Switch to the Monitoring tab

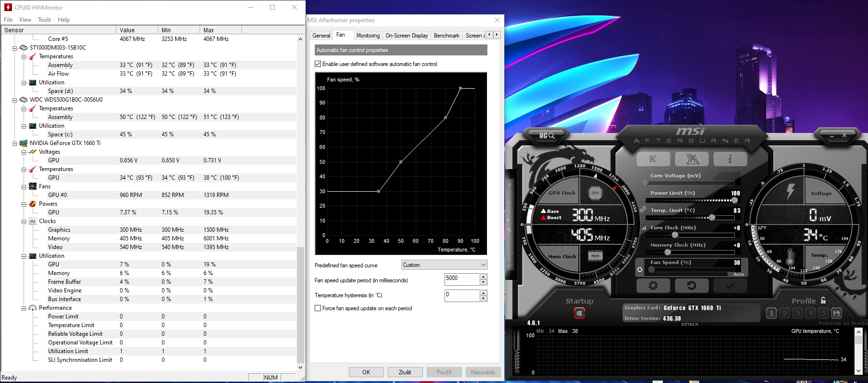368,36
